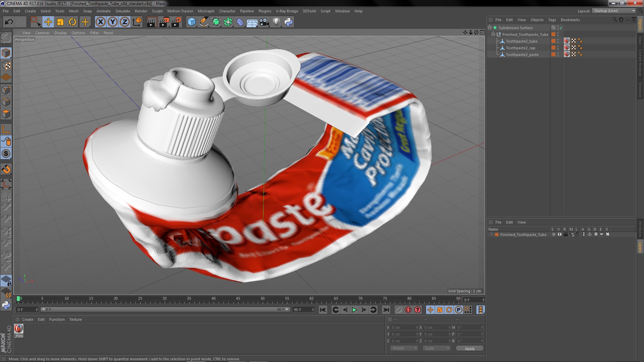Open Edit Render Settings

176,22
